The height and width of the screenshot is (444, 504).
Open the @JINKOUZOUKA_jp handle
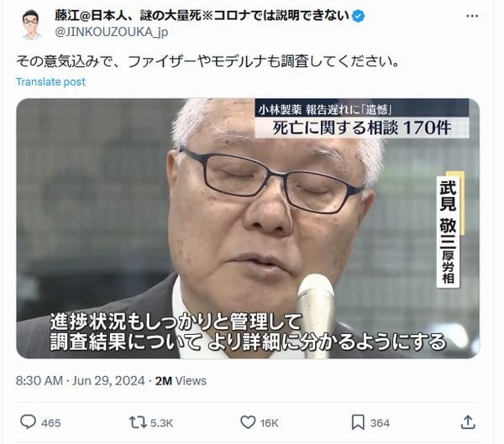click(112, 32)
